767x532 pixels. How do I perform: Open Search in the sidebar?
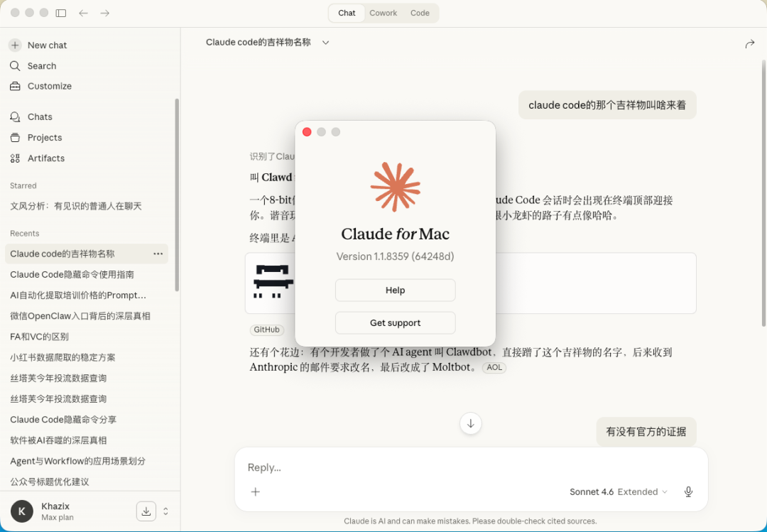[42, 65]
